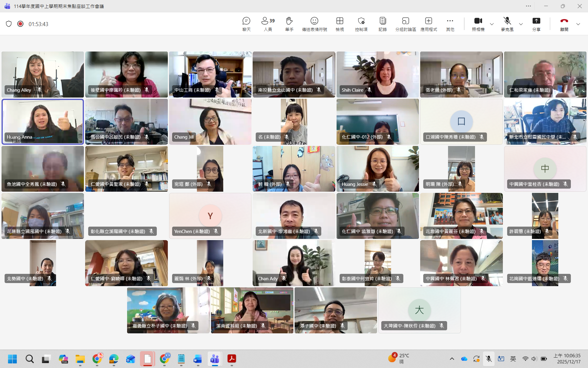
Task: Expand leave options arrow beside 離開
Action: (x=578, y=24)
